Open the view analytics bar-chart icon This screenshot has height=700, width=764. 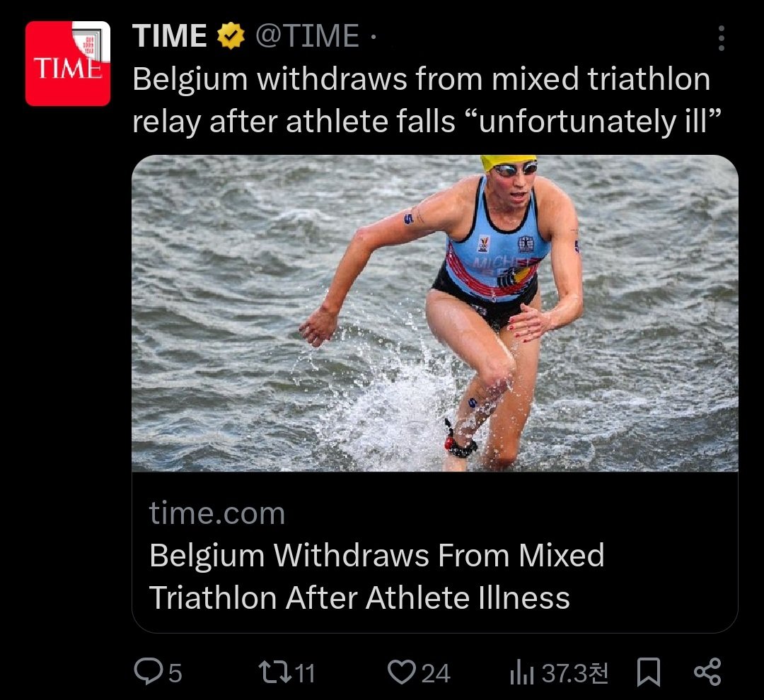(521, 672)
